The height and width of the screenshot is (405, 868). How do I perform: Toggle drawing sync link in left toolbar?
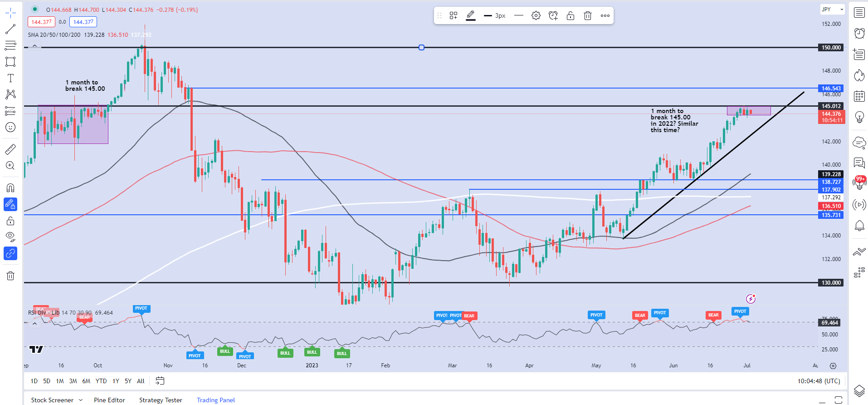pos(10,253)
